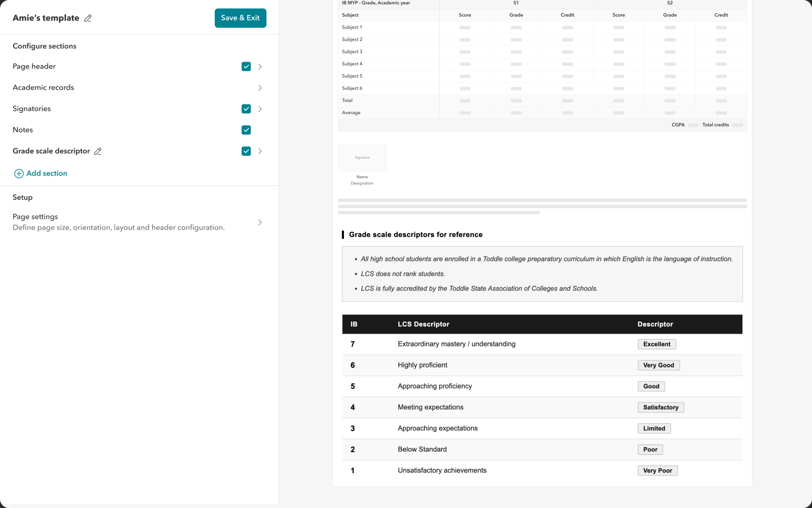This screenshot has height=508, width=812.
Task: Select the Signatories row label
Action: (32, 109)
